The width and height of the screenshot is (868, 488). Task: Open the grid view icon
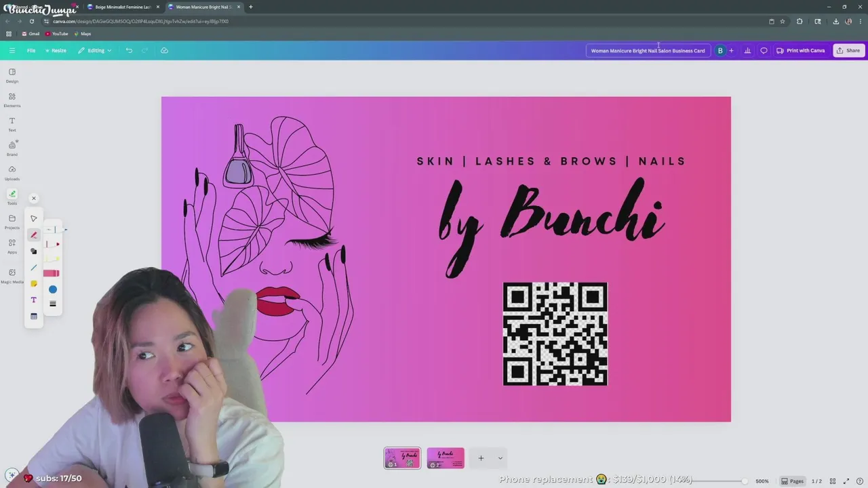(x=833, y=481)
